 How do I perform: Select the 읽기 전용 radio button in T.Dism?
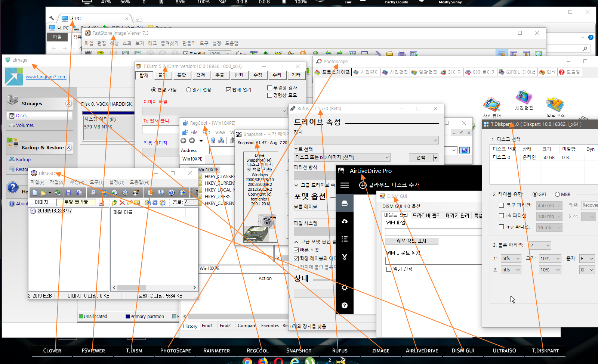(x=188, y=90)
